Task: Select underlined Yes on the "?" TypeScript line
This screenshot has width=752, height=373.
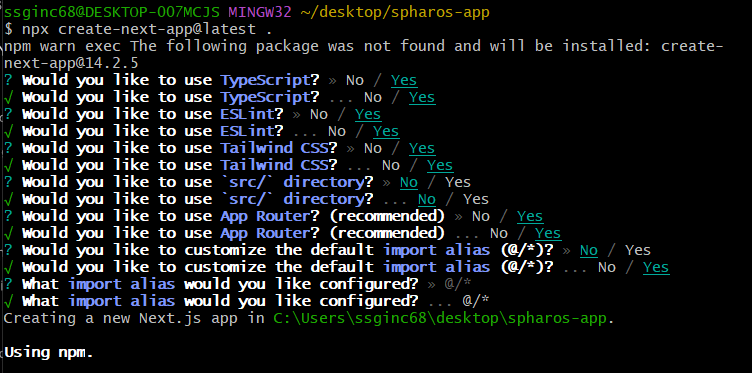Action: click(x=404, y=81)
